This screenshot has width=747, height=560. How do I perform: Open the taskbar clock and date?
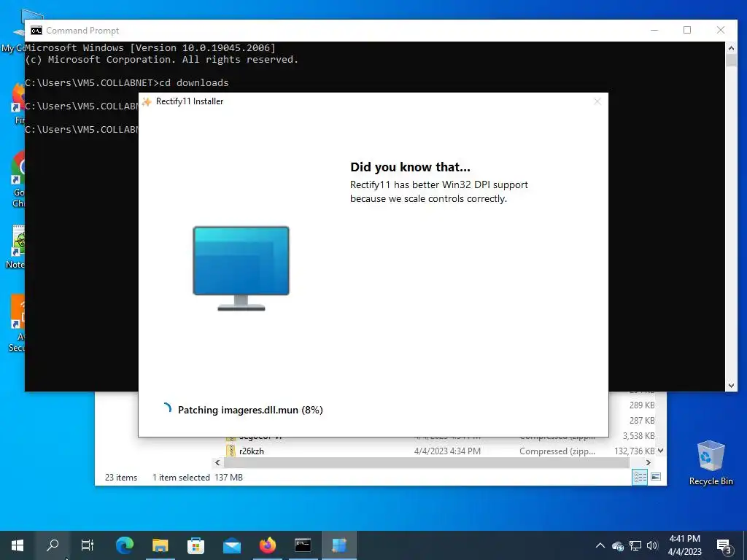pyautogui.click(x=684, y=545)
